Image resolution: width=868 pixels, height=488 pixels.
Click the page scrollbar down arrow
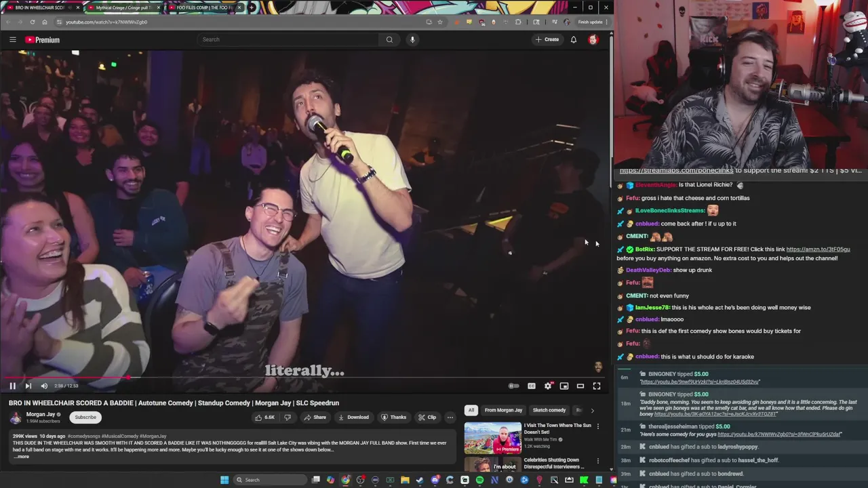point(610,469)
